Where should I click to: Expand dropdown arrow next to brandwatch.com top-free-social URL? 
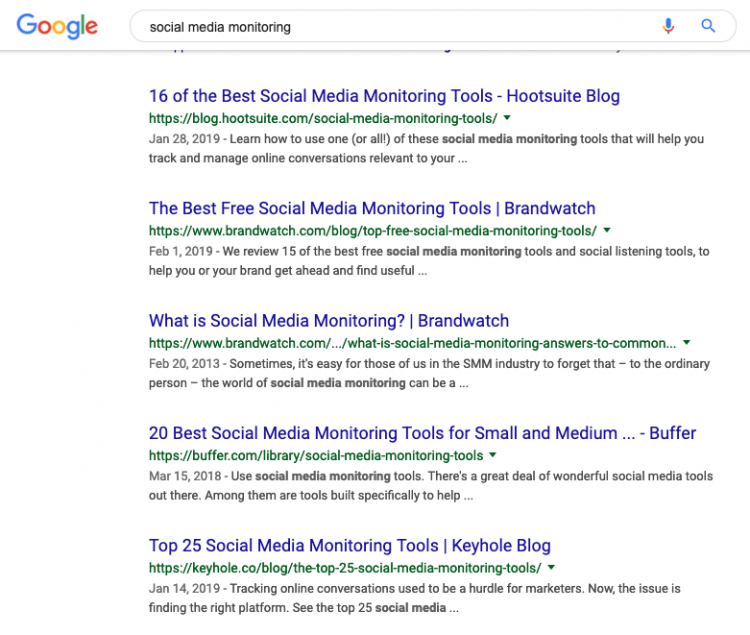pyautogui.click(x=607, y=230)
